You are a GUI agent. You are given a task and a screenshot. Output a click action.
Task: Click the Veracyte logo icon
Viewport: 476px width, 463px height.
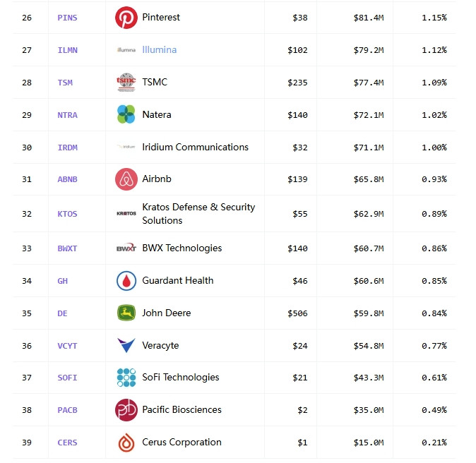[x=126, y=345]
